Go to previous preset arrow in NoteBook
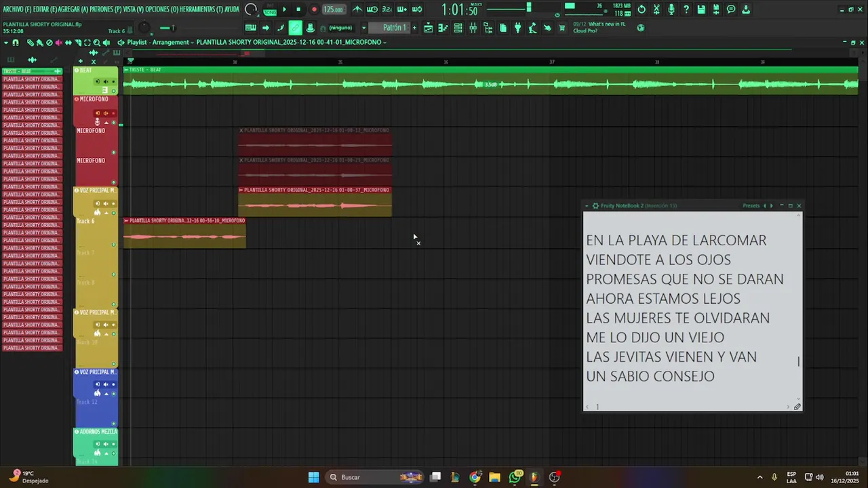 765,205
